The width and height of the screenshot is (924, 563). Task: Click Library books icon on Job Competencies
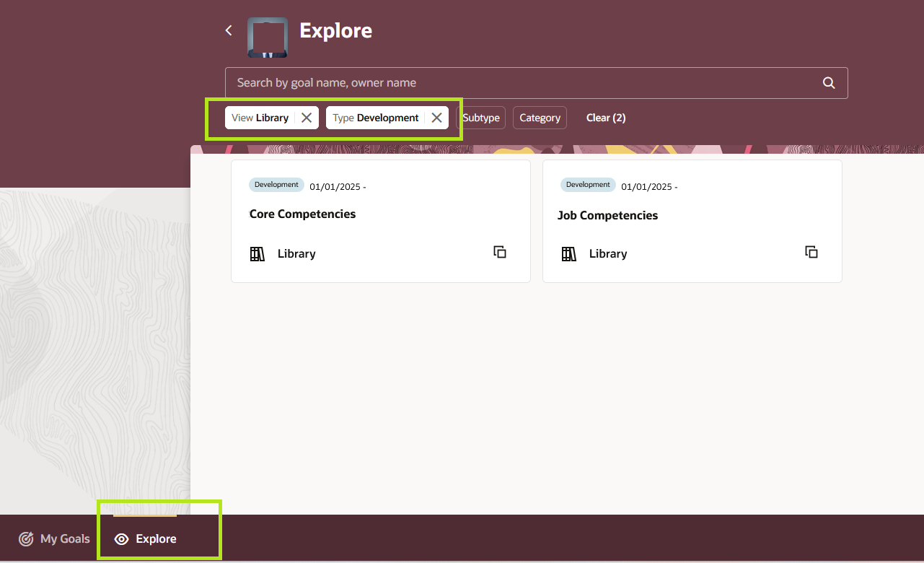pos(569,253)
